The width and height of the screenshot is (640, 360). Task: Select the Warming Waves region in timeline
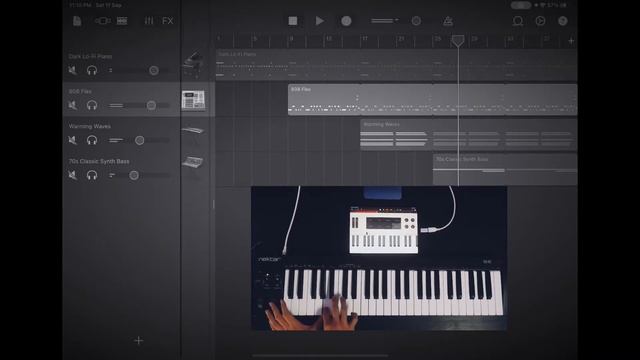click(469, 135)
